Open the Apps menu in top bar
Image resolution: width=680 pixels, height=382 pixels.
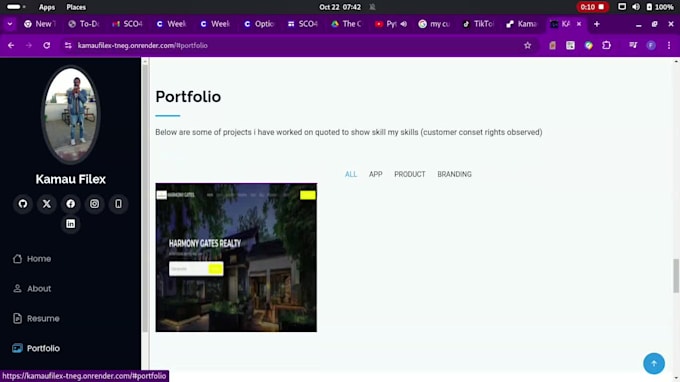pyautogui.click(x=47, y=7)
